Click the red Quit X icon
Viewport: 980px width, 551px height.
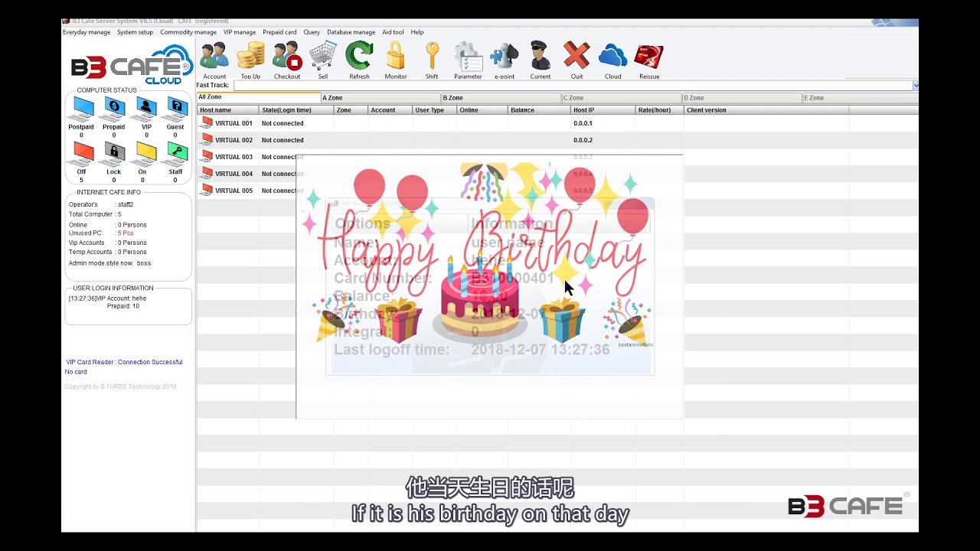pyautogui.click(x=577, y=60)
